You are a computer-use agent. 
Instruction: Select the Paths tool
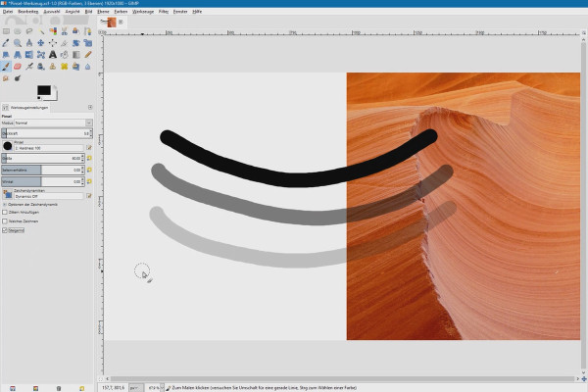coord(88,31)
